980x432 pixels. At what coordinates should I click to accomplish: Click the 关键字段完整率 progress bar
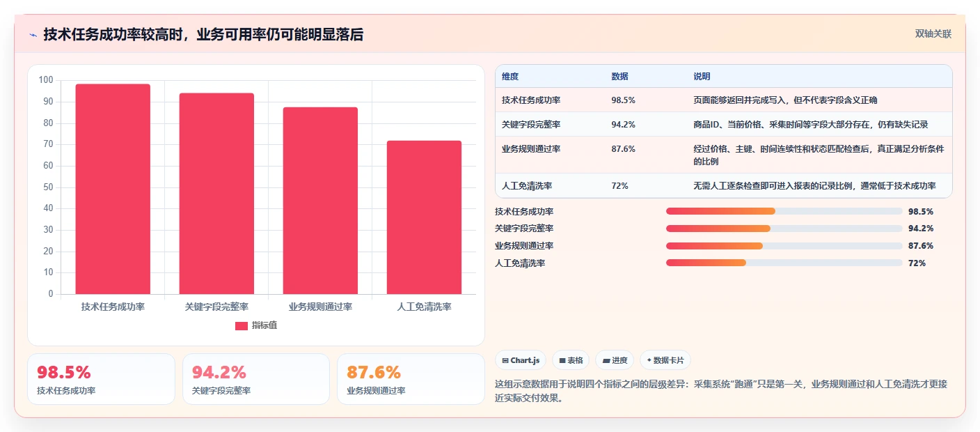point(784,229)
